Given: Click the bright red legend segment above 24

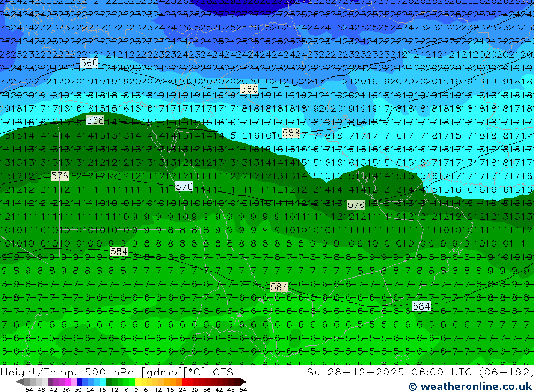Looking at the screenshot, I should 184,381.
